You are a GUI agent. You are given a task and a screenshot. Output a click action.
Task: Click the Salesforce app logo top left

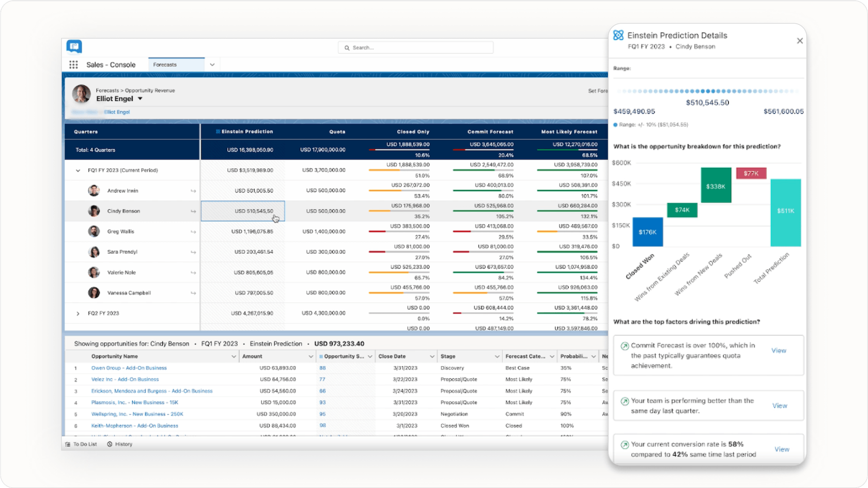tap(74, 46)
